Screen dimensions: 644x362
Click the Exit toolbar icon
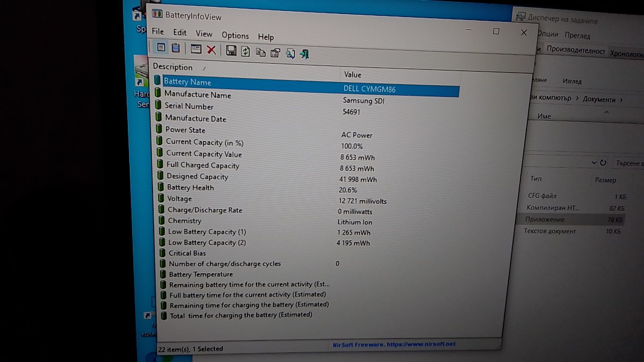[305, 54]
